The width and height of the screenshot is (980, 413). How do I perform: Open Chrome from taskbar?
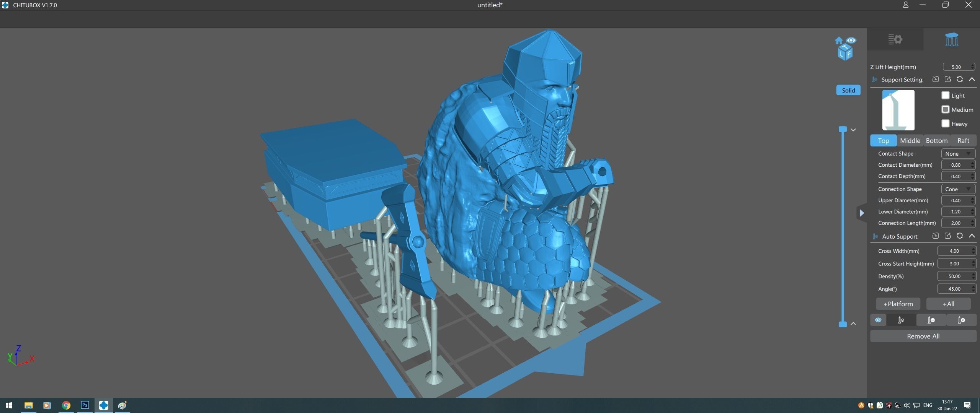coord(66,405)
